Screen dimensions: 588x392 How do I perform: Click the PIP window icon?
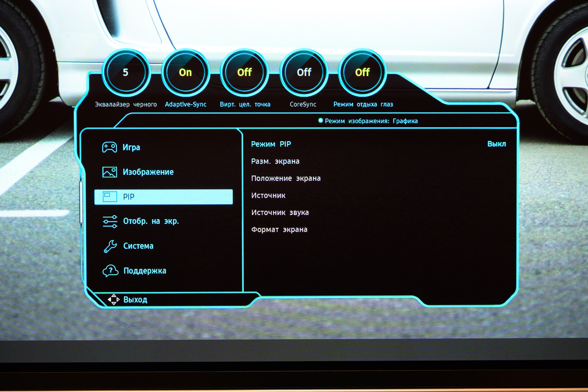(x=110, y=197)
